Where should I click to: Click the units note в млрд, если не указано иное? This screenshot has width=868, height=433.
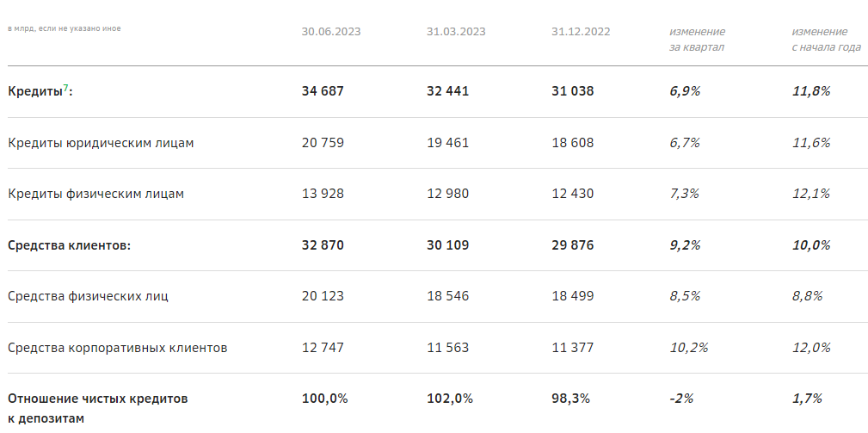pyautogui.click(x=64, y=28)
